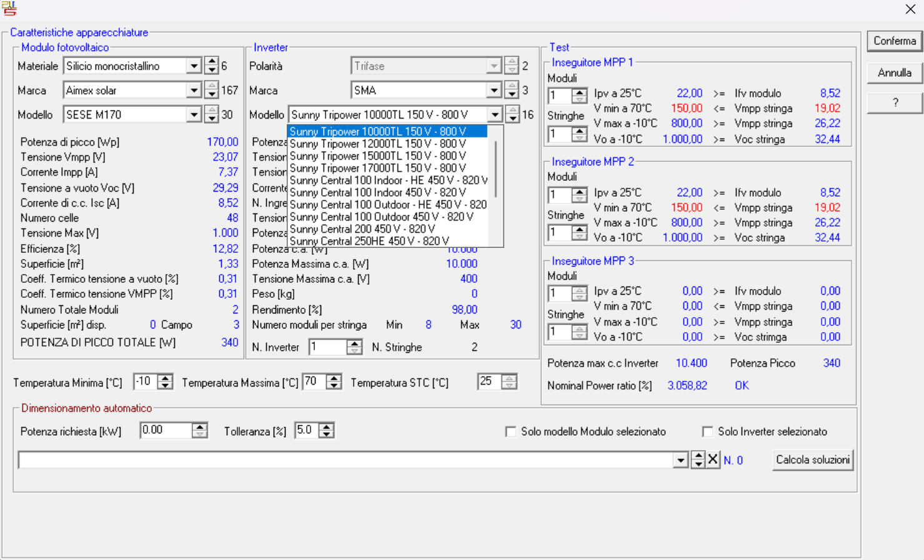
Task: Open the Materiale dropdown
Action: click(x=194, y=66)
